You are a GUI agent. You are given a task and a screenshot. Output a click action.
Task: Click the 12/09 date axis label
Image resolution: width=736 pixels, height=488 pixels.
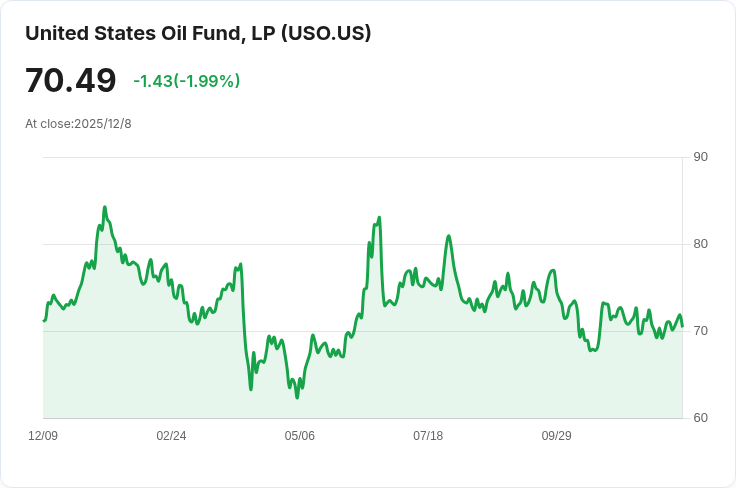[x=43, y=436]
